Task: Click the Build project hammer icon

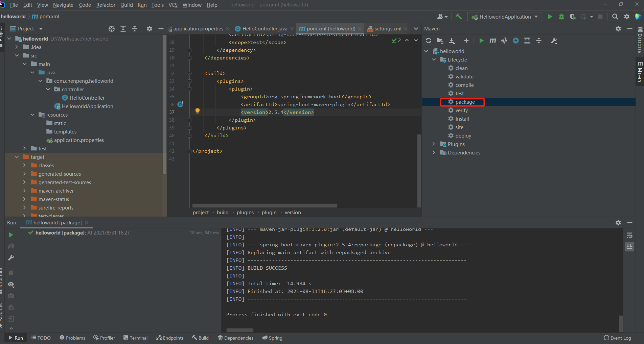Action: (x=459, y=17)
